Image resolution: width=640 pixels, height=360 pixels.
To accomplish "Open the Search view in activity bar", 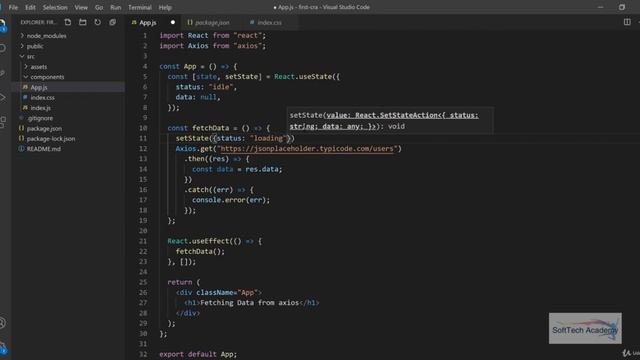I will click(3, 48).
